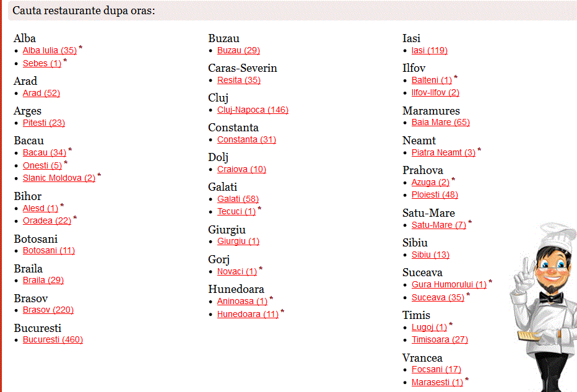The width and height of the screenshot is (577, 392).
Task: Open the Aninoasa (1) link
Action: coord(242,302)
